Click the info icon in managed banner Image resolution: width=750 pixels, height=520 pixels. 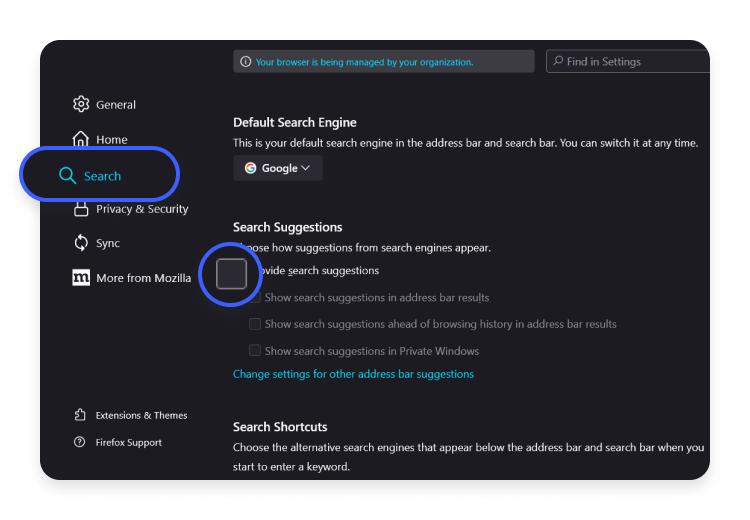(x=245, y=62)
